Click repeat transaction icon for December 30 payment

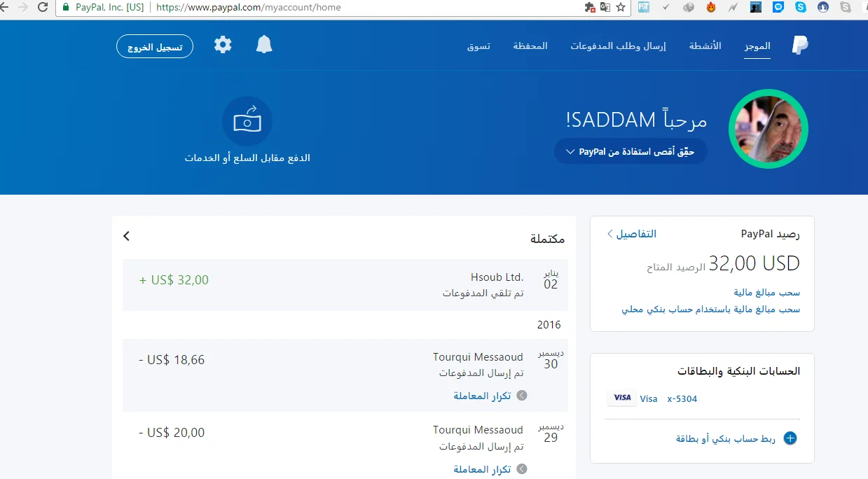[x=521, y=396]
